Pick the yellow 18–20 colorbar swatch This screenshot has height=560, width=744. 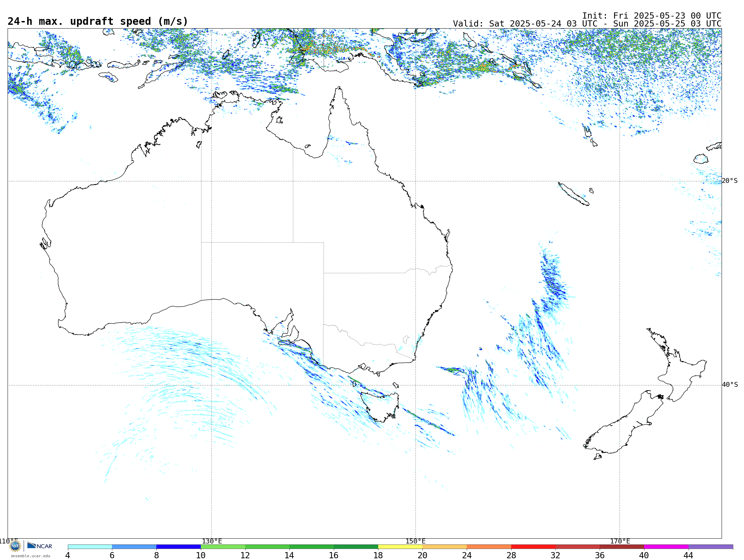click(401, 547)
